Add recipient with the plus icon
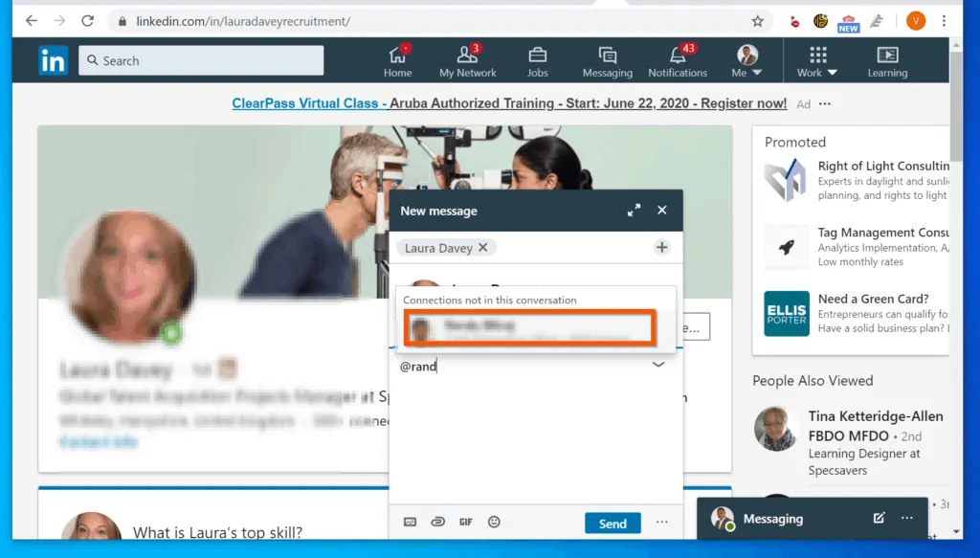The height and width of the screenshot is (558, 980). coord(661,248)
